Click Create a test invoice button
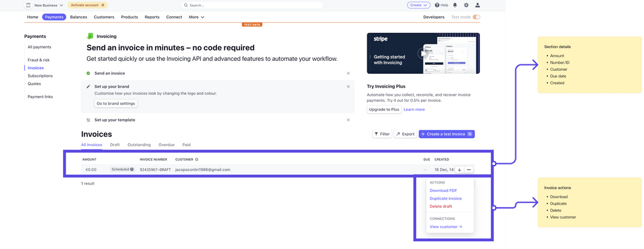Screen dimensions: 644x249 [446, 134]
